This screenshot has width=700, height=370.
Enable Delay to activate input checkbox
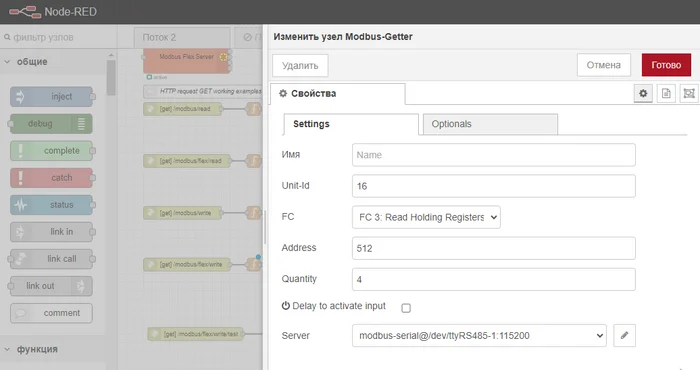tap(406, 308)
